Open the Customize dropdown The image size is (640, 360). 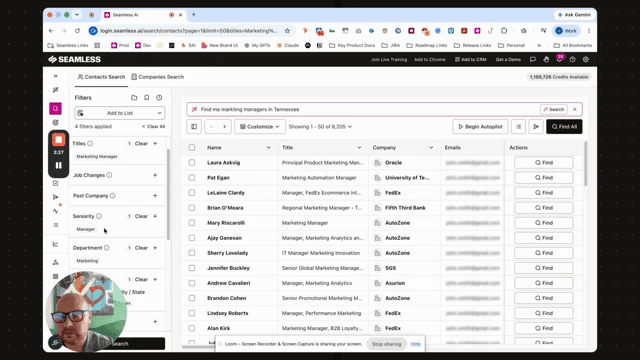point(260,127)
